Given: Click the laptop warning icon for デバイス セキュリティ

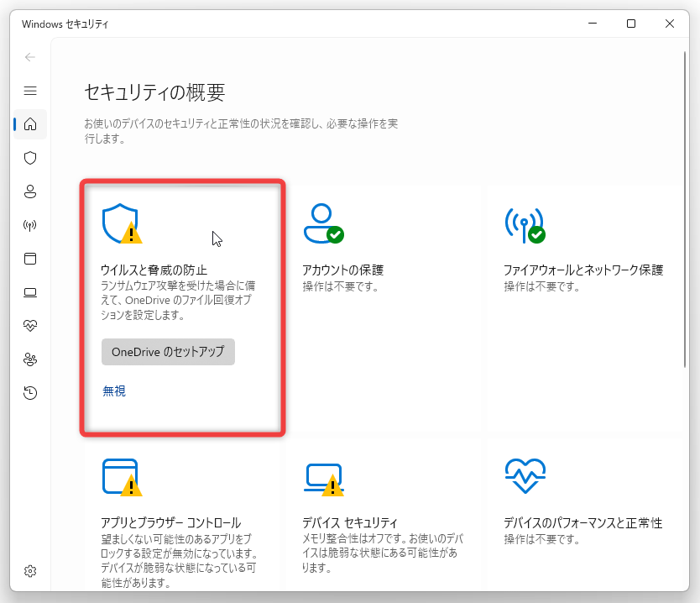Looking at the screenshot, I should (324, 480).
